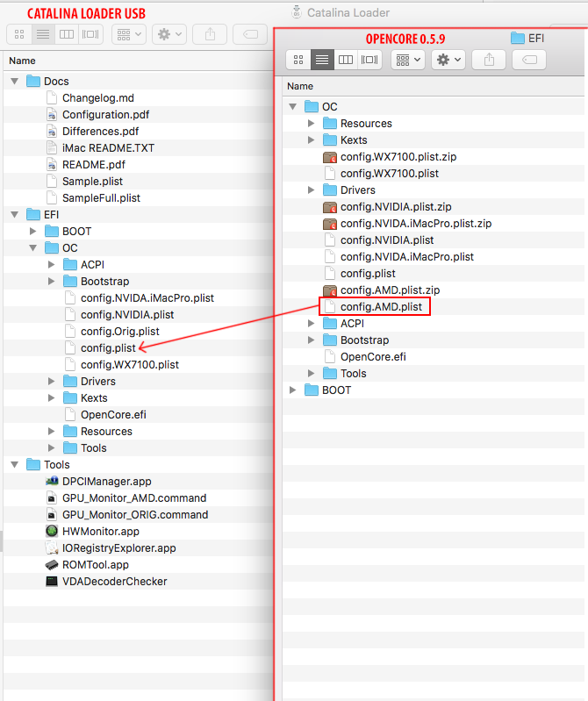
Task: Expand the BOOT folder in OpenCore window
Action: point(292,390)
